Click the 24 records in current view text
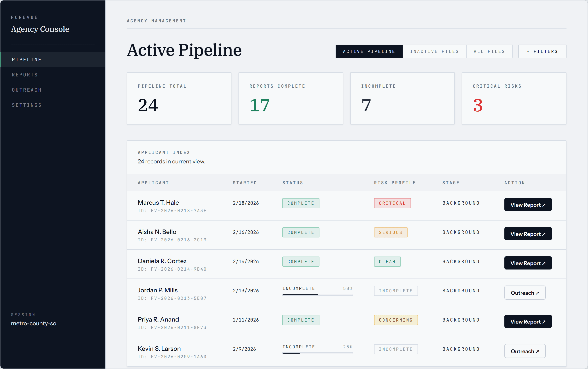The image size is (588, 369). coord(171,162)
